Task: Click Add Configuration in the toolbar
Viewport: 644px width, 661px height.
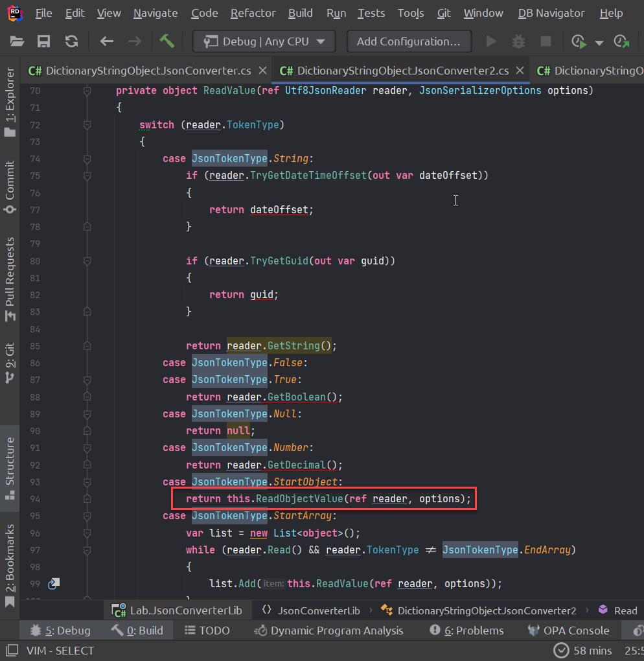Action: (x=409, y=41)
